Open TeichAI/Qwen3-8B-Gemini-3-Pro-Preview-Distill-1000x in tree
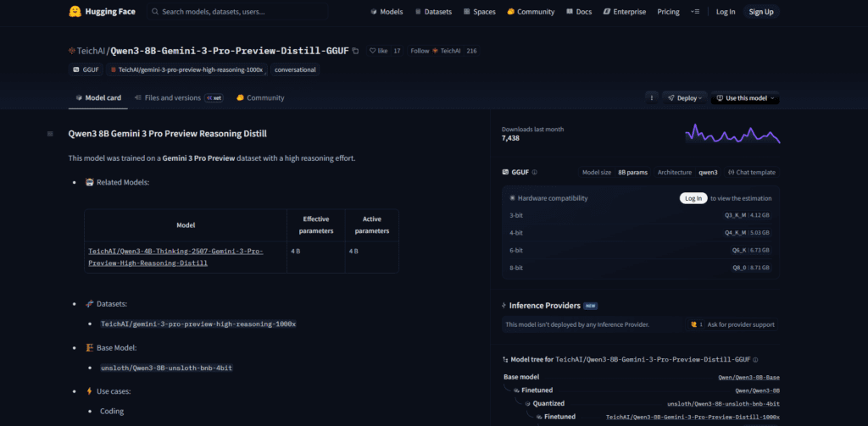This screenshot has height=426, width=868. click(x=693, y=418)
